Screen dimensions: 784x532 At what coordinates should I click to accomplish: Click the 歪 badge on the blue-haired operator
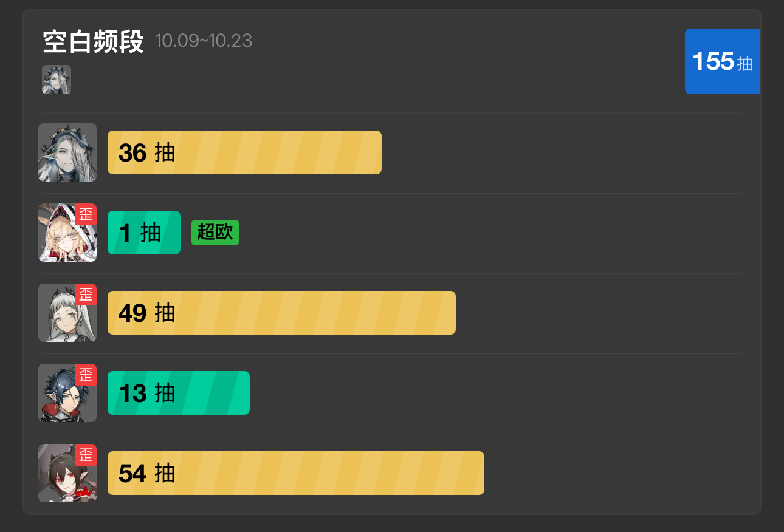(86, 375)
